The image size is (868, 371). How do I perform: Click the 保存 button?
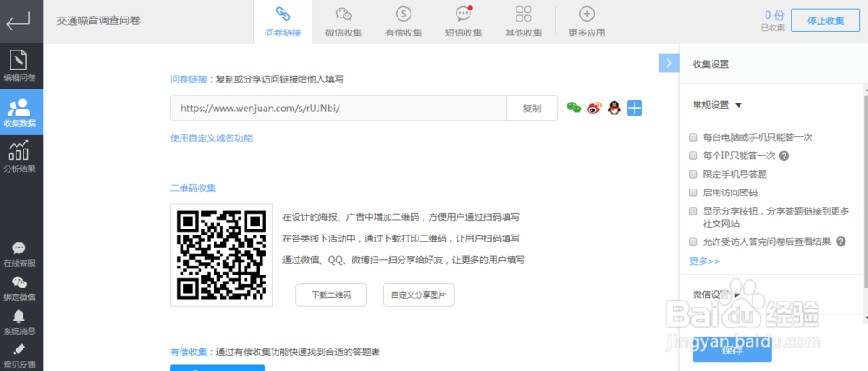pos(732,350)
